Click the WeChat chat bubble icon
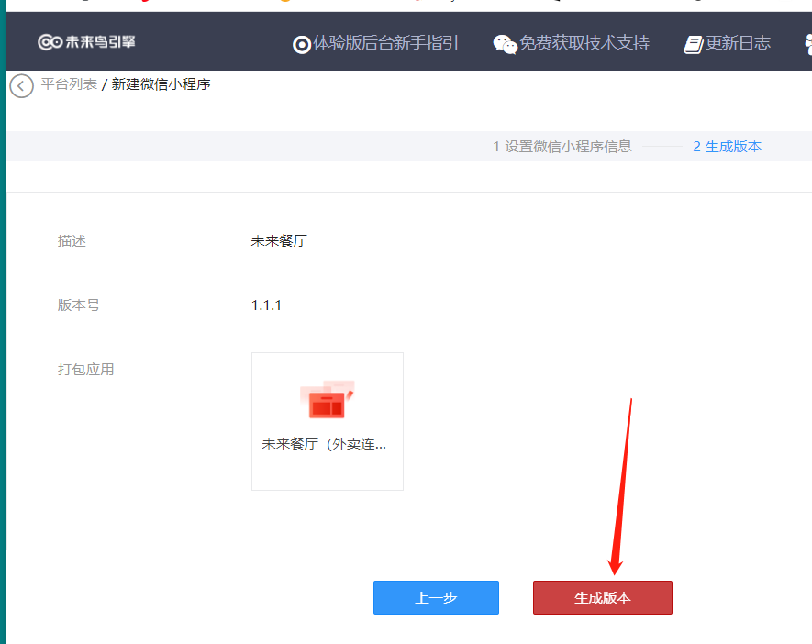812x644 pixels. click(505, 45)
